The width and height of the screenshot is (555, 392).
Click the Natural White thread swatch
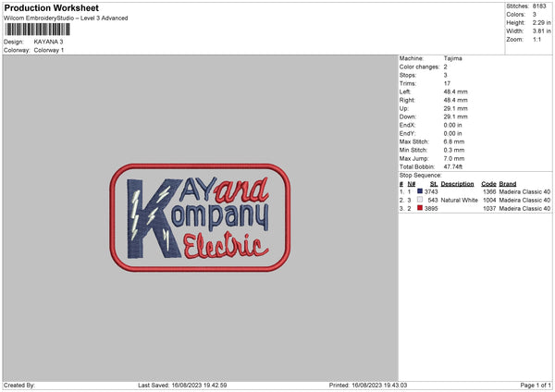[x=420, y=200]
